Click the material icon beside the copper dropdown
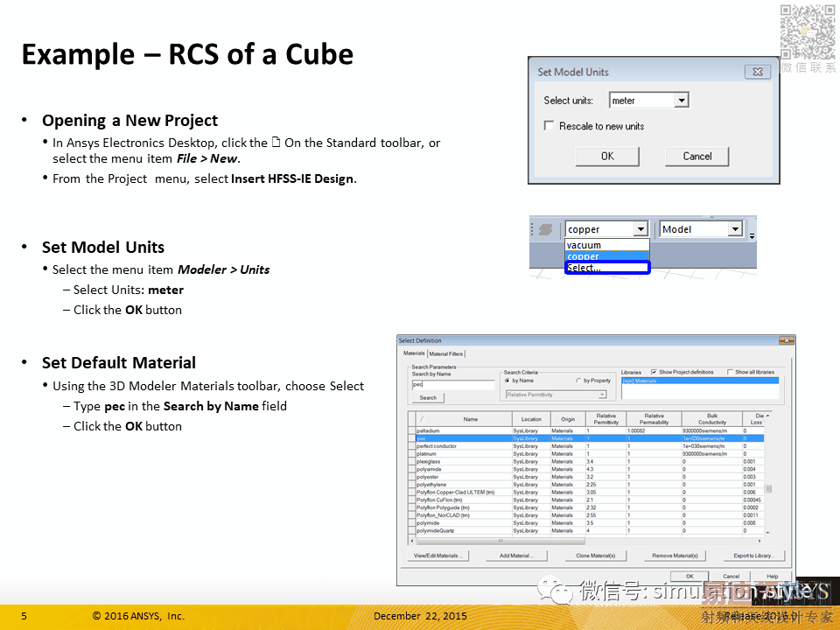Viewport: 840px width, 630px height. (545, 229)
